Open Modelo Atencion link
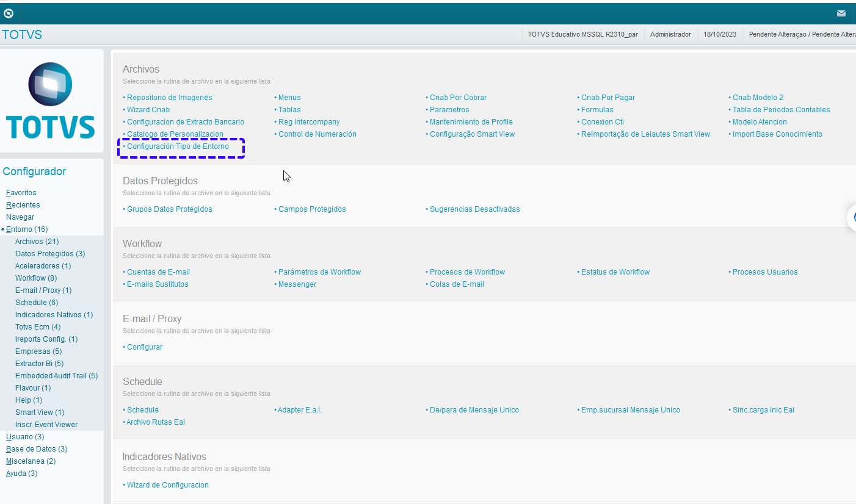Viewport: 856px width, 504px height. [760, 122]
